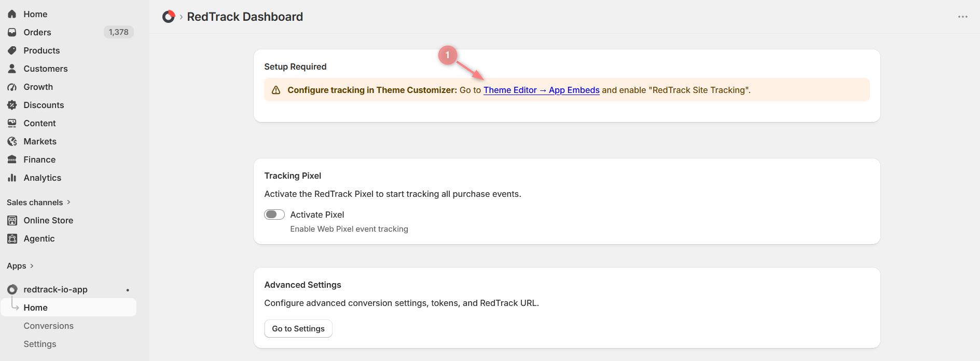
Task: Click the Apps heading label
Action: (x=17, y=266)
